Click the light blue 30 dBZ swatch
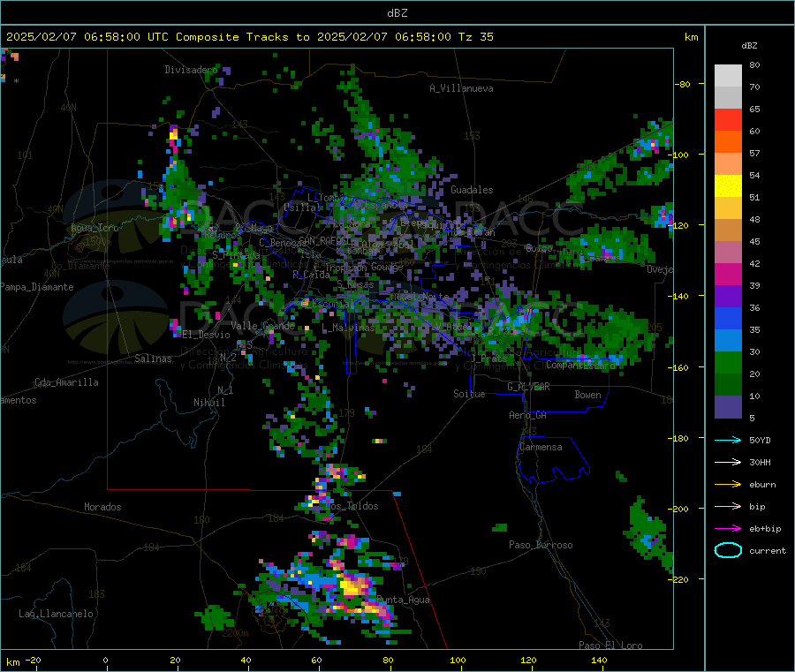Viewport: 795px width, 672px height. pyautogui.click(x=728, y=341)
